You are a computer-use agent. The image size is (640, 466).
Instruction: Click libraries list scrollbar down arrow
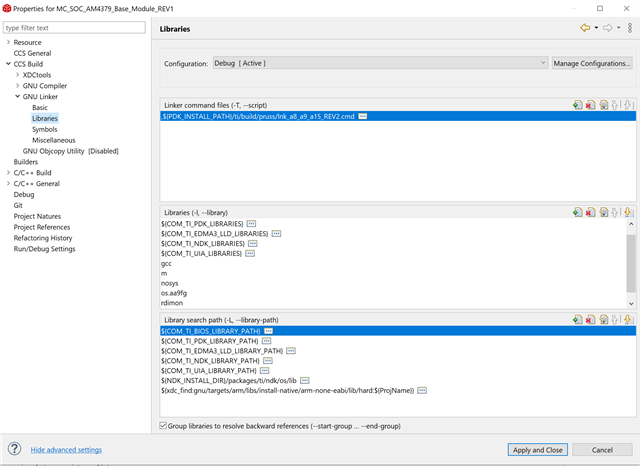pyautogui.click(x=631, y=303)
